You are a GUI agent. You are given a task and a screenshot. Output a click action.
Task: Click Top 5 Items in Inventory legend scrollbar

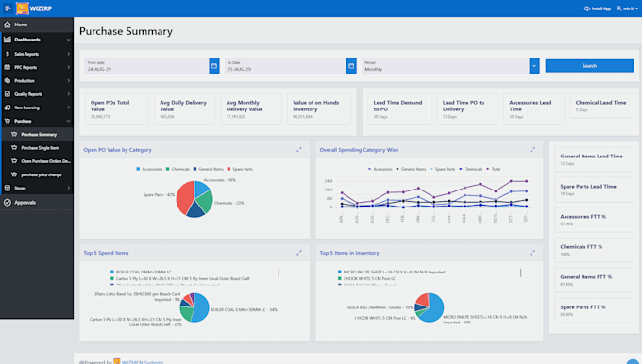[521, 273]
